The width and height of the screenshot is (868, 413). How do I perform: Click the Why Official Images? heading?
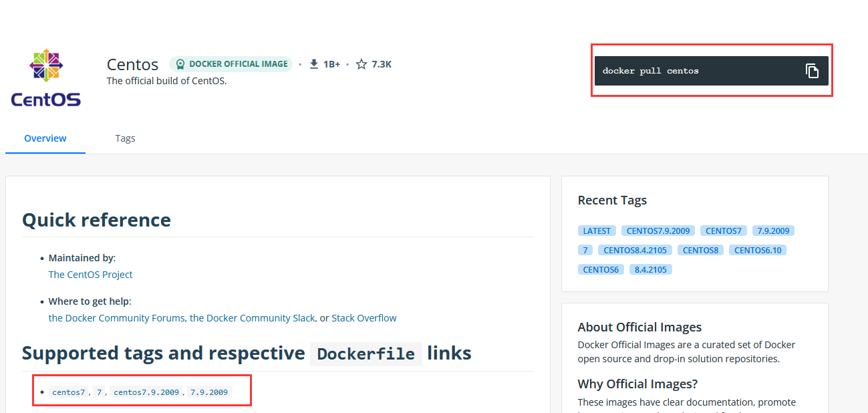(x=637, y=384)
